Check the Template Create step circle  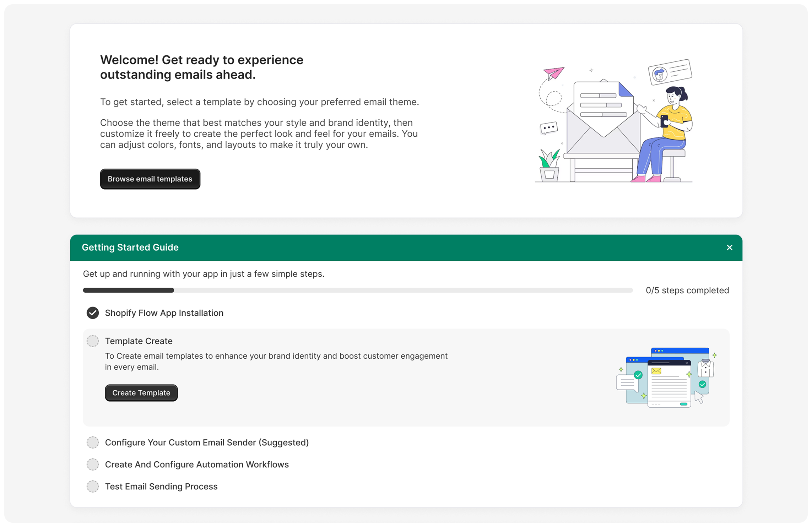[93, 341]
